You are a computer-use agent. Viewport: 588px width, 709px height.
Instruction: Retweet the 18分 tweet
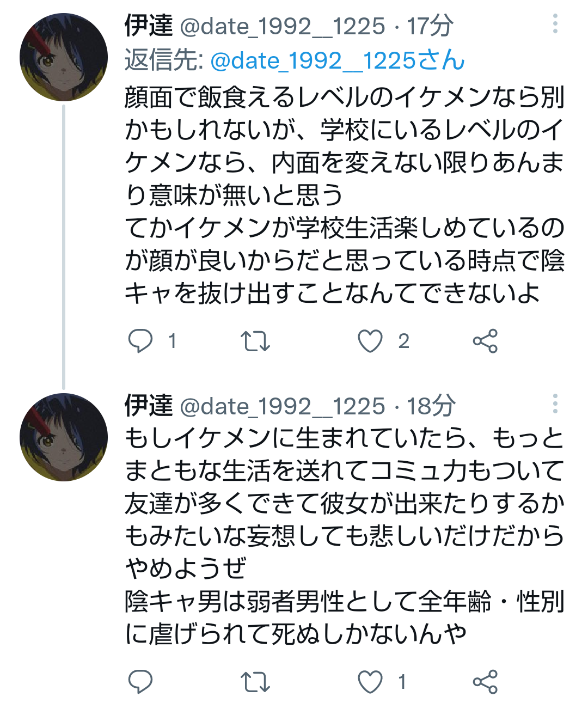click(255, 681)
